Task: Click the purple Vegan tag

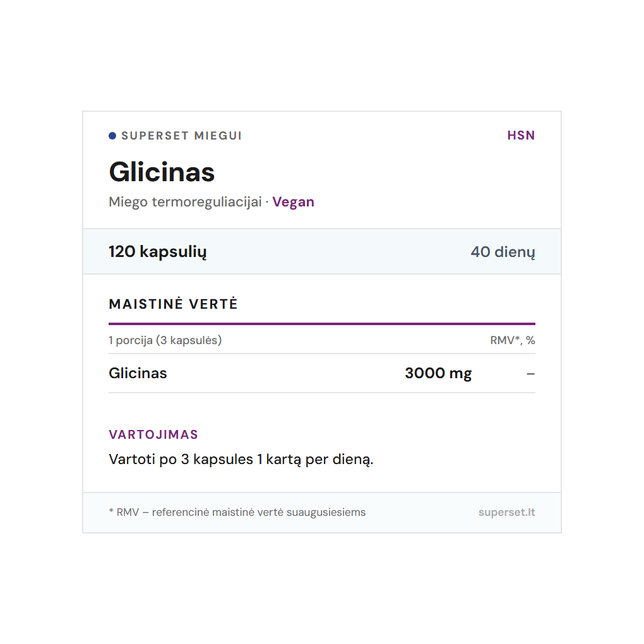Action: tap(294, 202)
